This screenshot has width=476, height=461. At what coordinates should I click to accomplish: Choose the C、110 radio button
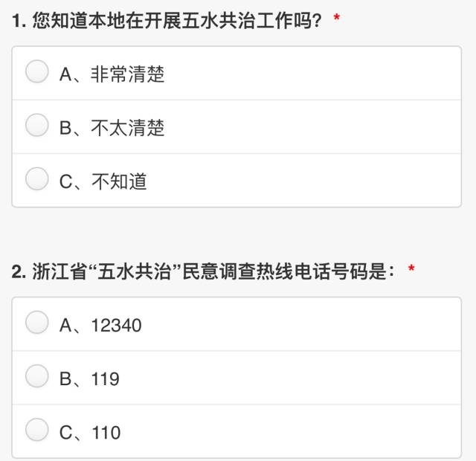click(x=37, y=430)
